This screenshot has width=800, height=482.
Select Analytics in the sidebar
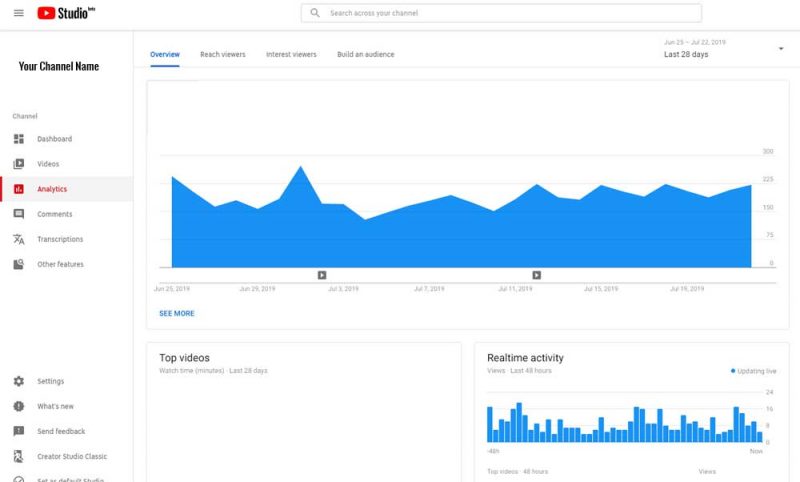pyautogui.click(x=67, y=189)
